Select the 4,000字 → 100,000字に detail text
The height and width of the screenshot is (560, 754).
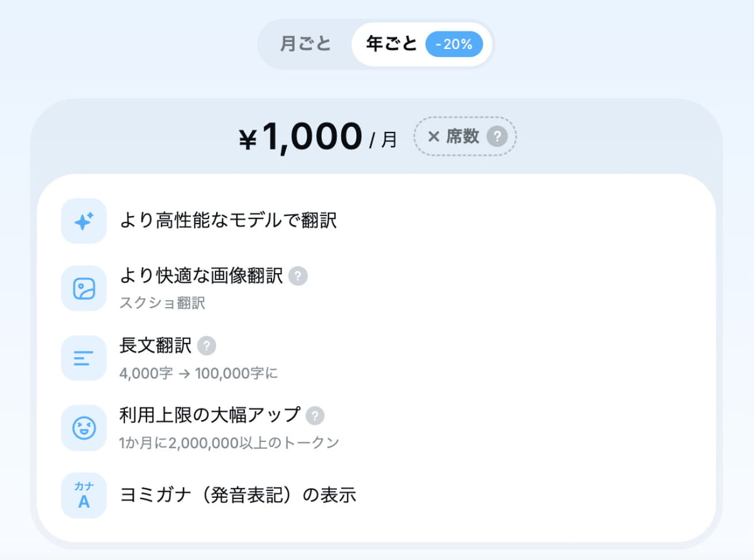coord(200,373)
